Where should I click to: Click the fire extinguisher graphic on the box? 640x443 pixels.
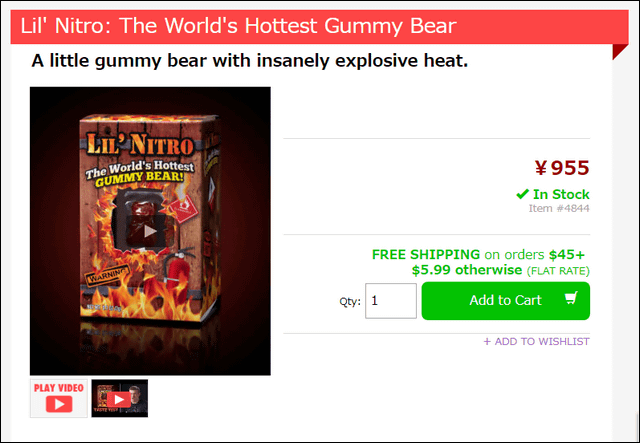tap(177, 269)
